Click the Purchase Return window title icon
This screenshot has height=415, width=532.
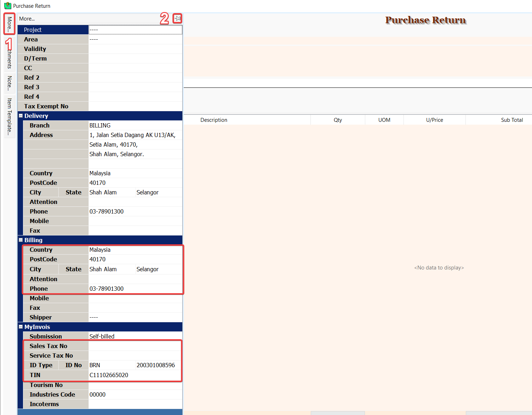[7, 6]
